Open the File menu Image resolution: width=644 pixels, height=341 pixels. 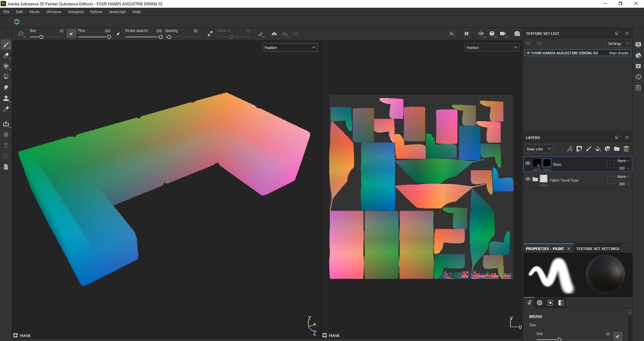click(6, 12)
